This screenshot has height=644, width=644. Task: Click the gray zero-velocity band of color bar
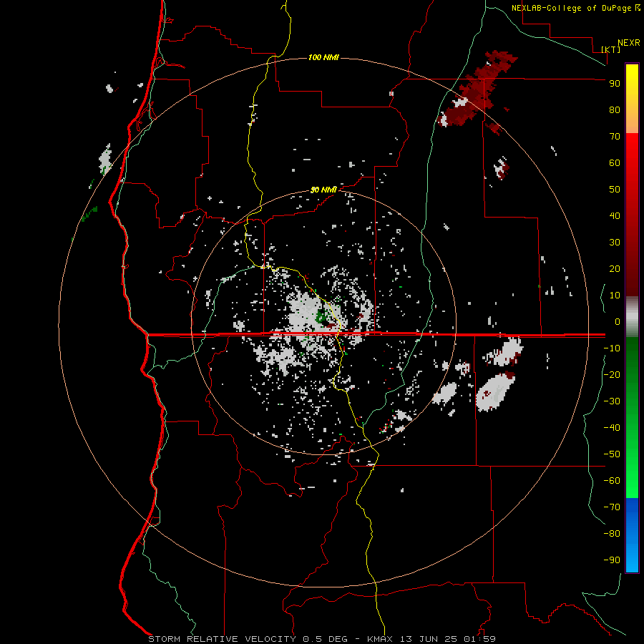pyautogui.click(x=632, y=317)
